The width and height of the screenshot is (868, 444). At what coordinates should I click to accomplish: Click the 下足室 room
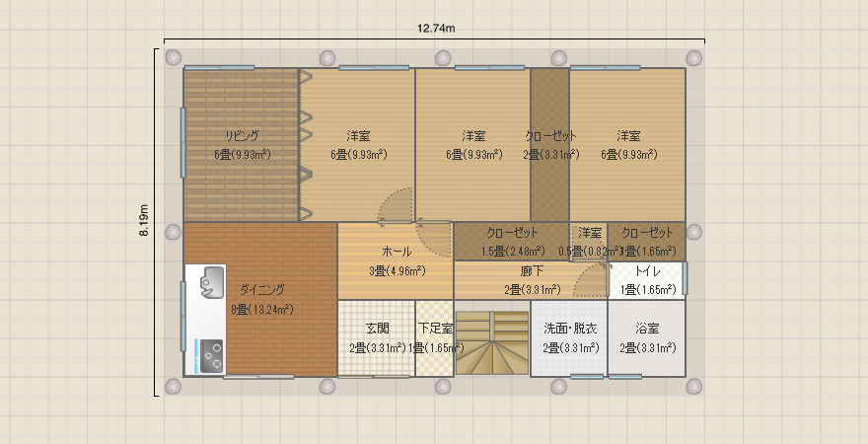(x=435, y=338)
